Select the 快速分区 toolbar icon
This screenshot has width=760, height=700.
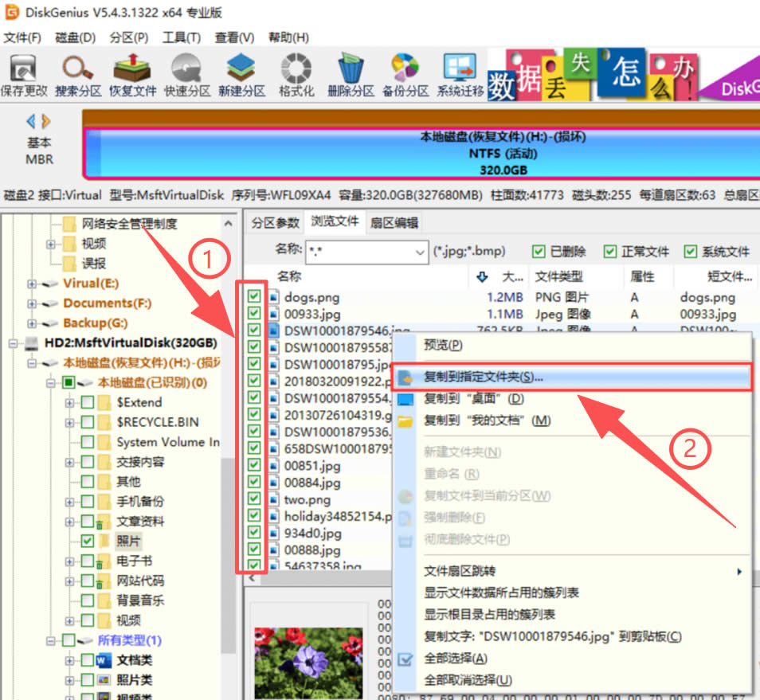pyautogui.click(x=187, y=76)
